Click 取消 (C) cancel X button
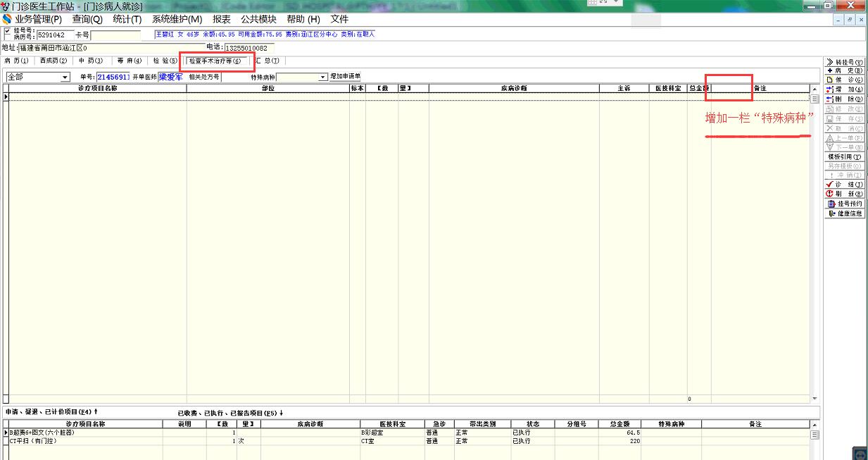 tap(844, 128)
